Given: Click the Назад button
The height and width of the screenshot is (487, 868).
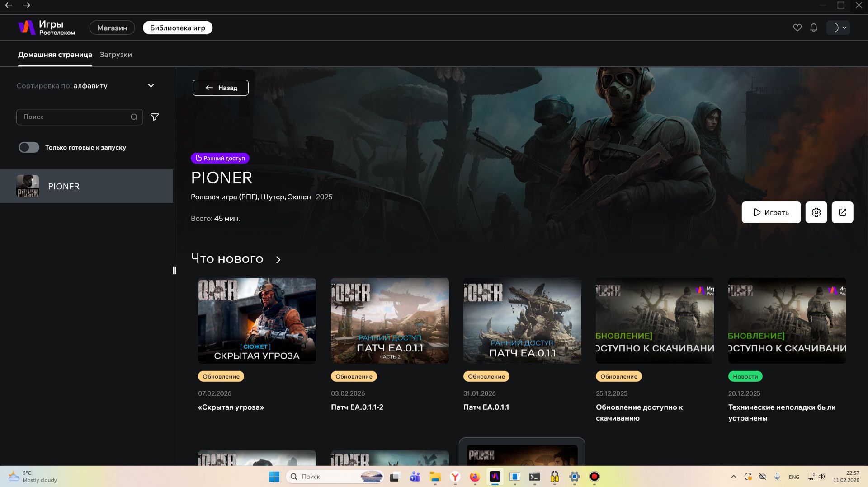Looking at the screenshot, I should click(221, 88).
